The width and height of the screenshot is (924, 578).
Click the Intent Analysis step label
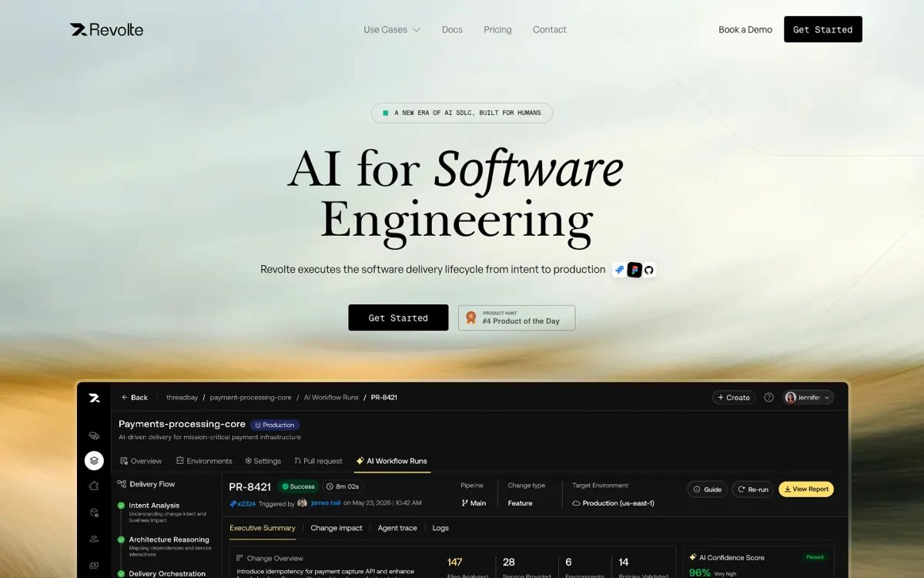click(x=154, y=506)
